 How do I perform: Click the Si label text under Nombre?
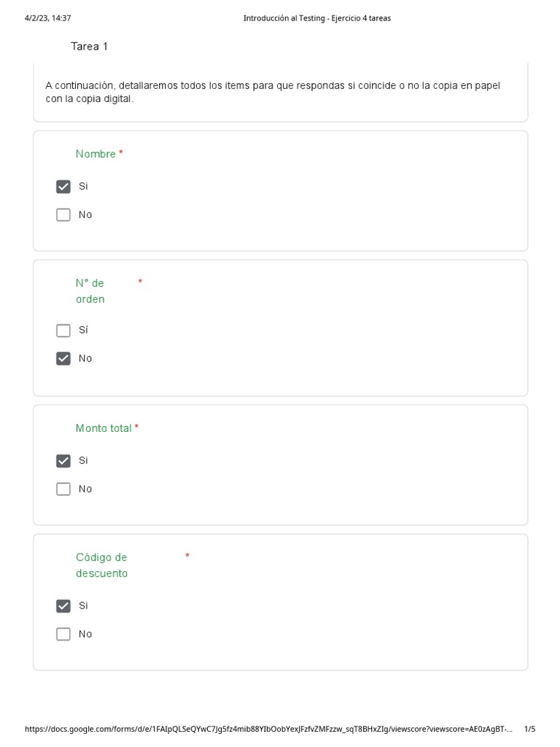(83, 186)
